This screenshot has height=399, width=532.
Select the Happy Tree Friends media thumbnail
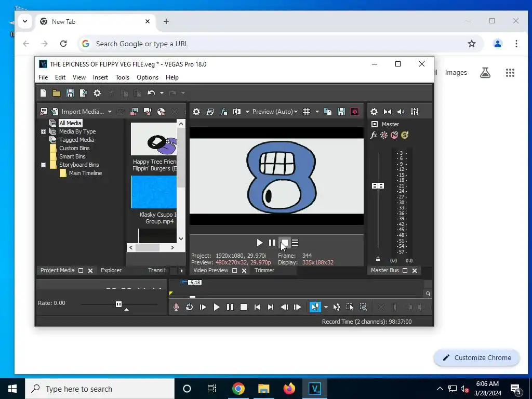pyautogui.click(x=154, y=139)
